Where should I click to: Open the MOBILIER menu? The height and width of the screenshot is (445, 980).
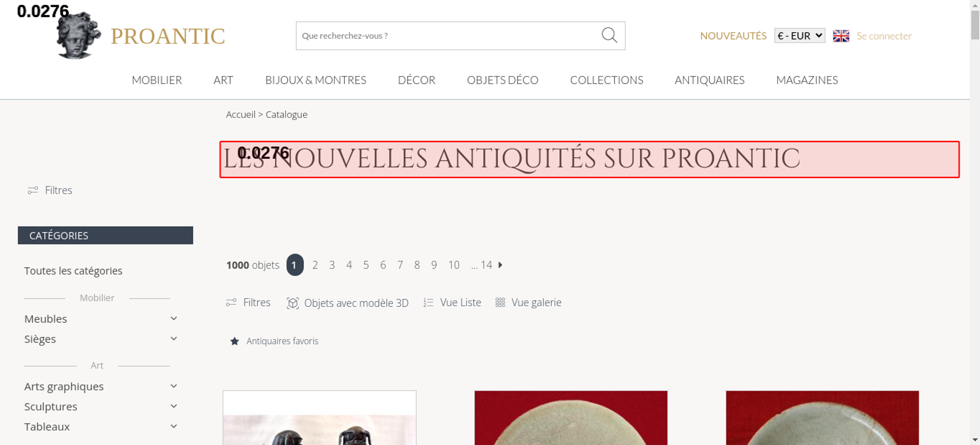(157, 80)
